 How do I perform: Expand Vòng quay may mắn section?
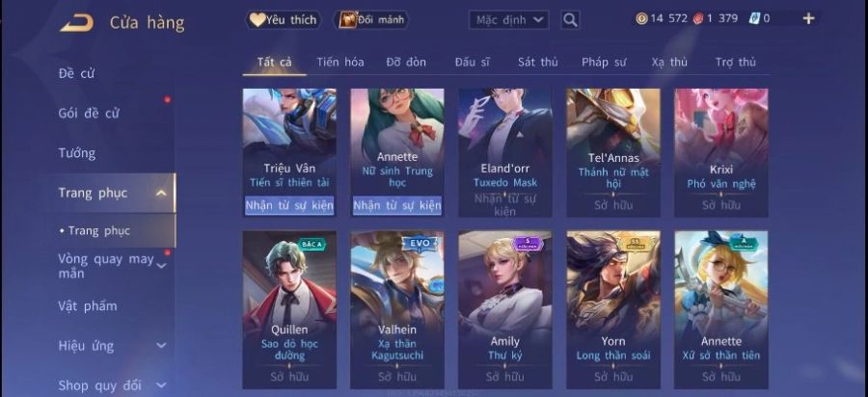click(x=161, y=266)
